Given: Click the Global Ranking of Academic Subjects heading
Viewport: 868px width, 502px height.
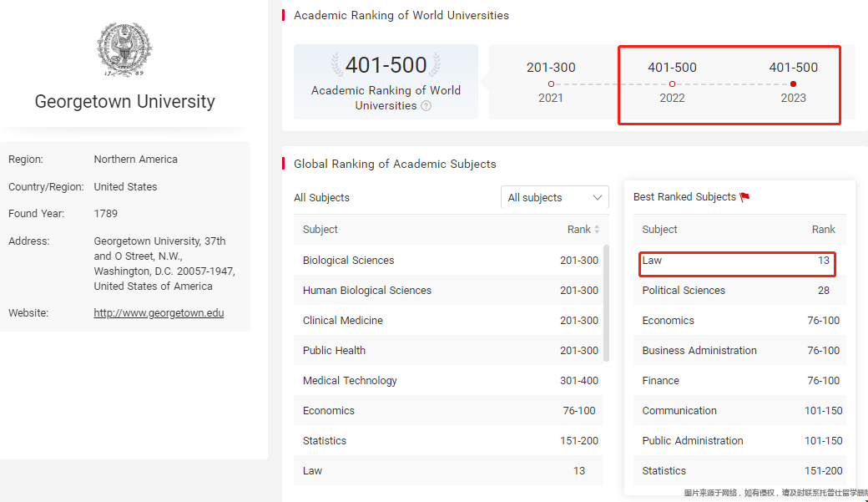Looking at the screenshot, I should [395, 164].
